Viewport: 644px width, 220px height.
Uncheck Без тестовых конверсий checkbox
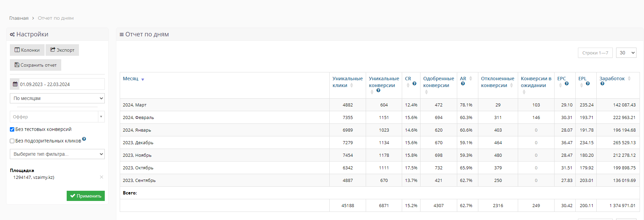coord(12,130)
